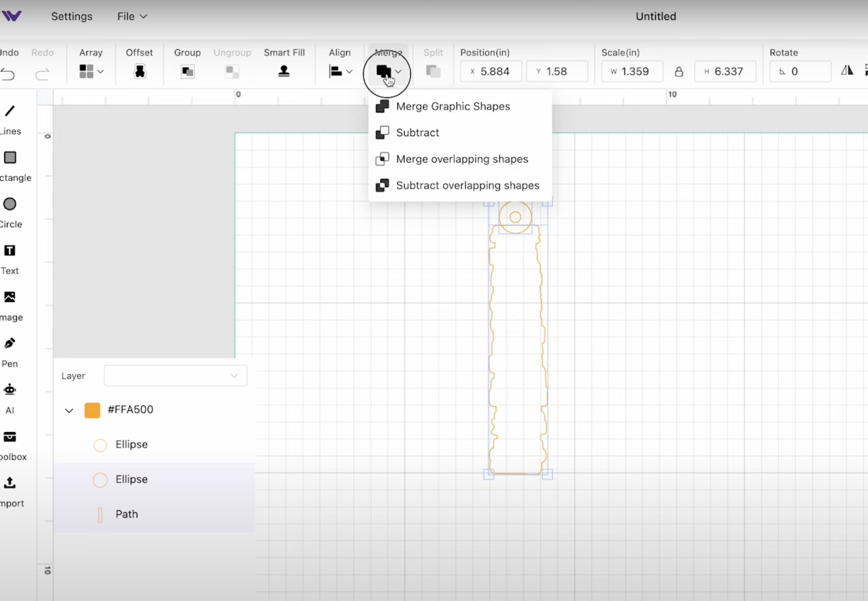Select the Rectangle tool
The image size is (868, 601).
pos(10,158)
